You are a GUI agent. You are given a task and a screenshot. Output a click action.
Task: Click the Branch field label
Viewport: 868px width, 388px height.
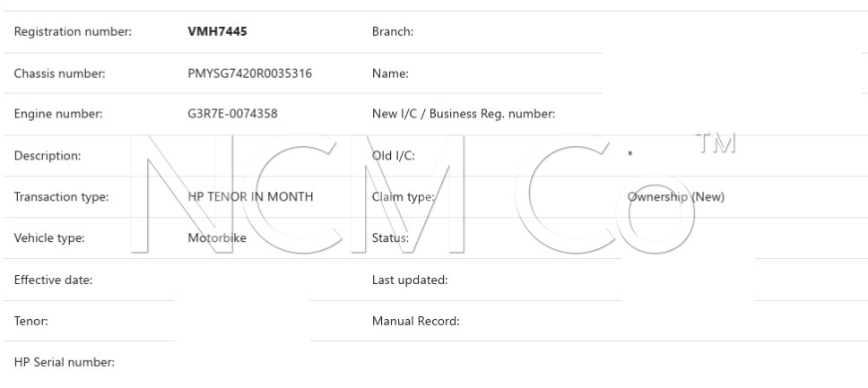click(x=392, y=32)
